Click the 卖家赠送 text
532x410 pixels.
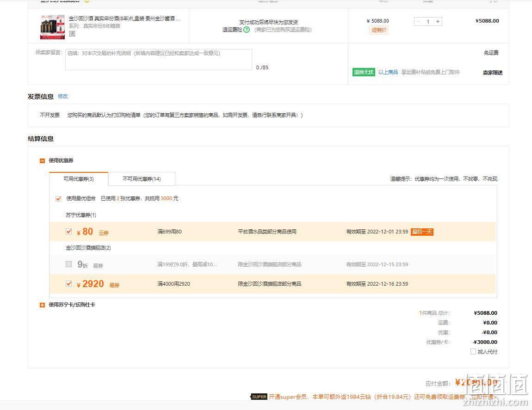pyautogui.click(x=493, y=73)
